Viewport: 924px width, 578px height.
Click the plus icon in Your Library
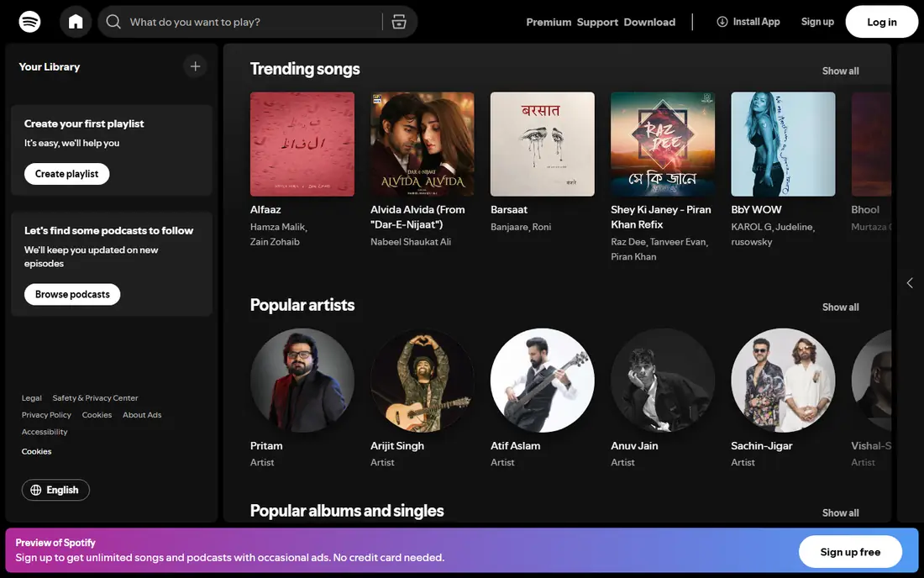195,66
